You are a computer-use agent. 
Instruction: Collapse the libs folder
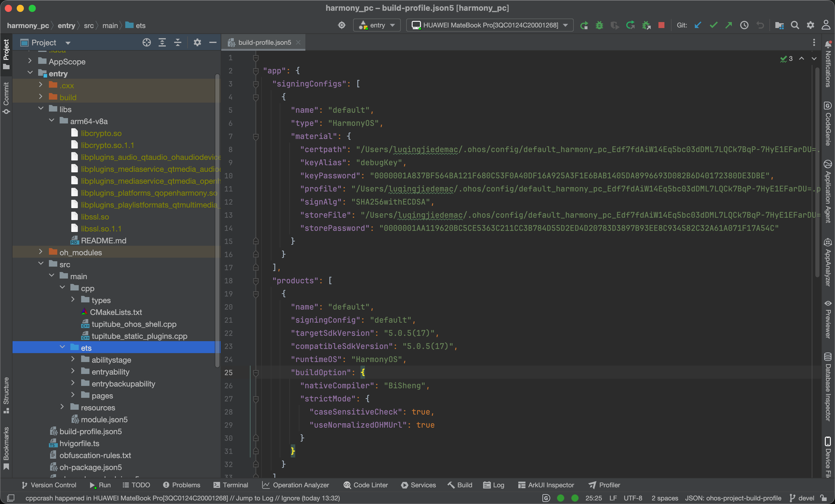41,109
